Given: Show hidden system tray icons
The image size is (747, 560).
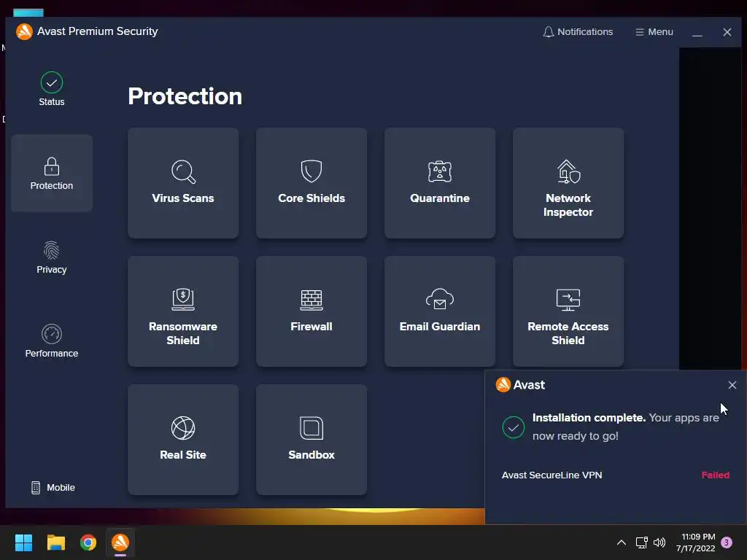Looking at the screenshot, I should click(x=622, y=542).
